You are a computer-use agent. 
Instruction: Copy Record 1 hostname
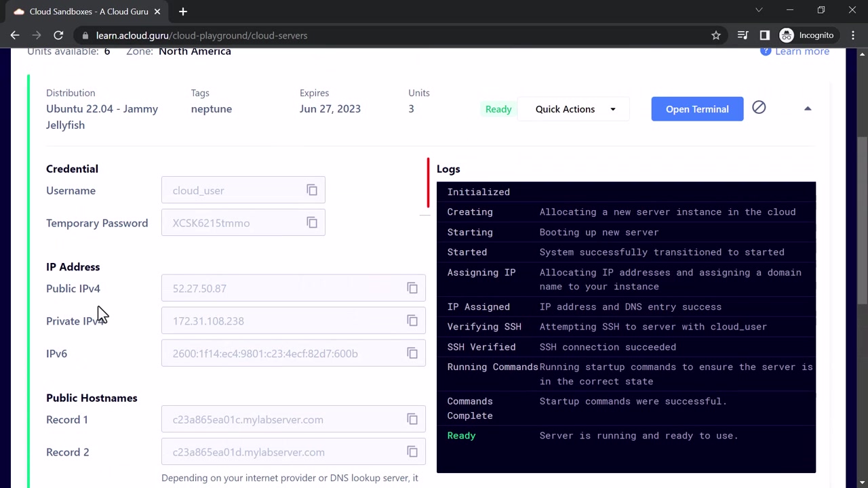(x=412, y=420)
